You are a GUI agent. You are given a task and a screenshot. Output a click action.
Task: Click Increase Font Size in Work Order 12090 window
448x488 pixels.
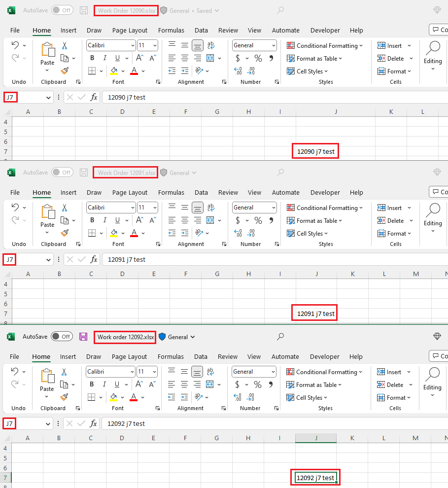coord(139,58)
